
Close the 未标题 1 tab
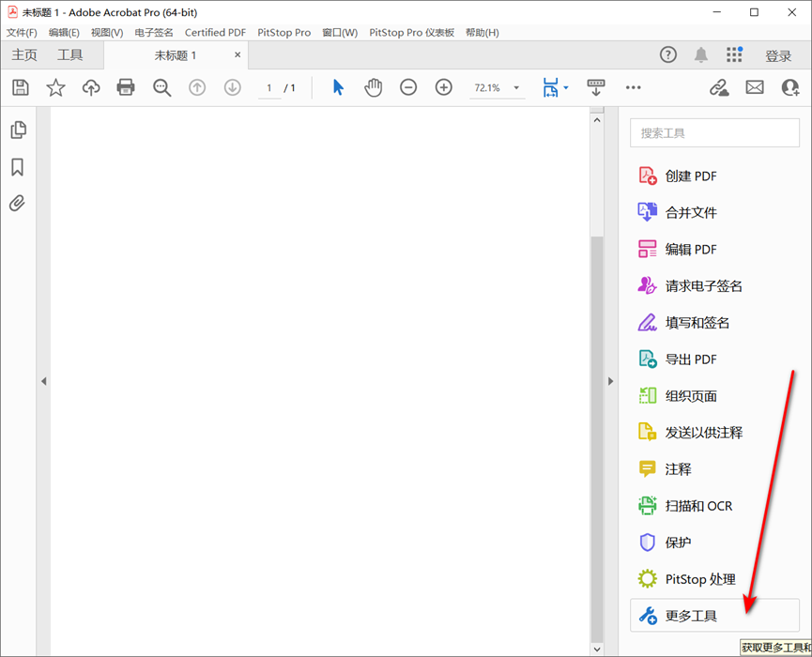[237, 54]
